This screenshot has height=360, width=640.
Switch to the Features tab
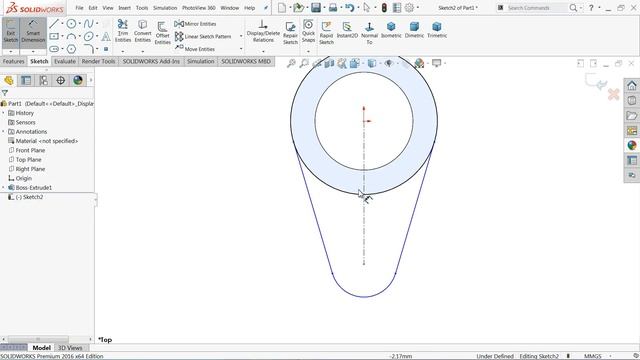(13, 61)
